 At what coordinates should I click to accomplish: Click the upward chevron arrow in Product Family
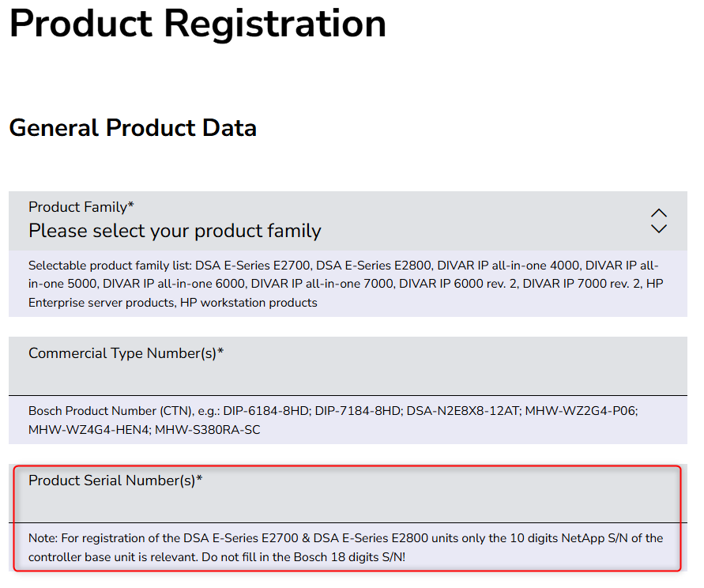[659, 213]
